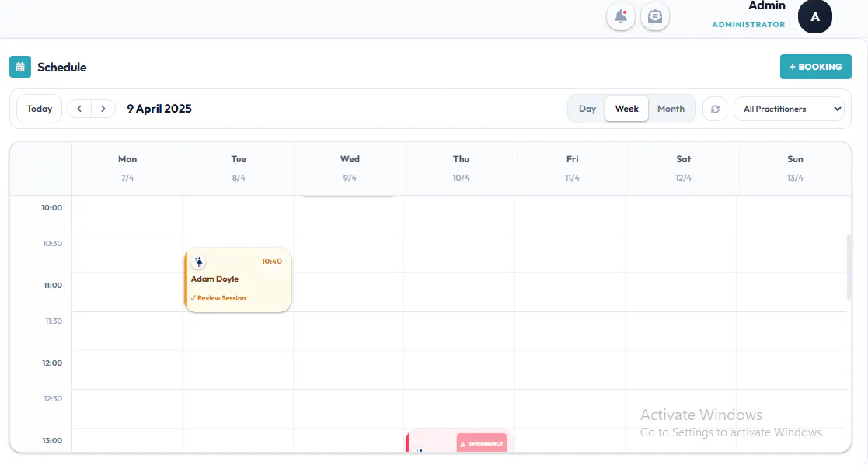This screenshot has width=868, height=465.
Task: Click the Review Session label
Action: pyautogui.click(x=218, y=298)
